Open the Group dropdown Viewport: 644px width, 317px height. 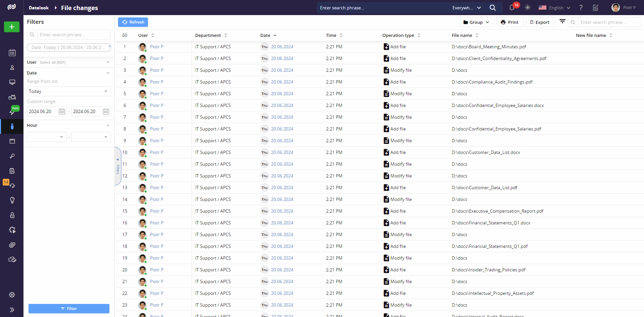(x=476, y=22)
